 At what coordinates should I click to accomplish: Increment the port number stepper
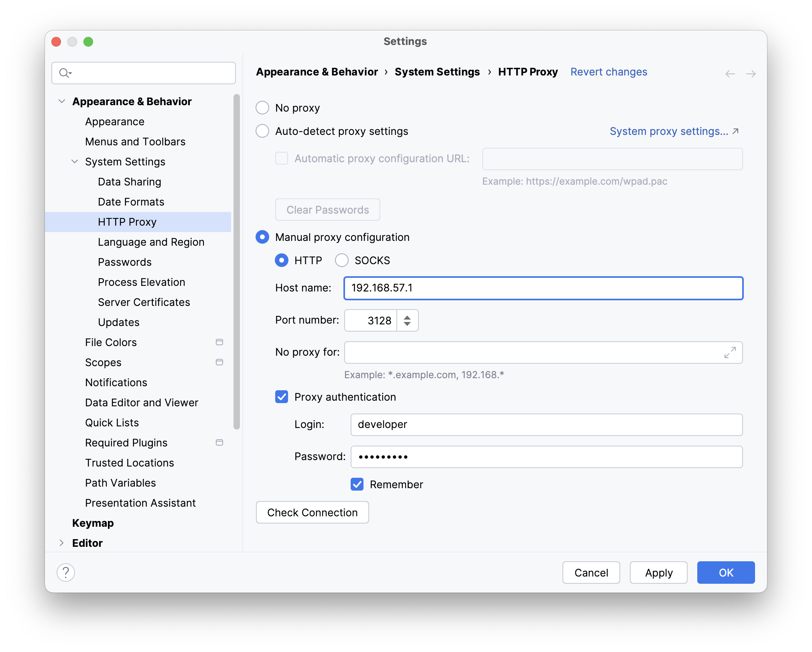click(407, 317)
